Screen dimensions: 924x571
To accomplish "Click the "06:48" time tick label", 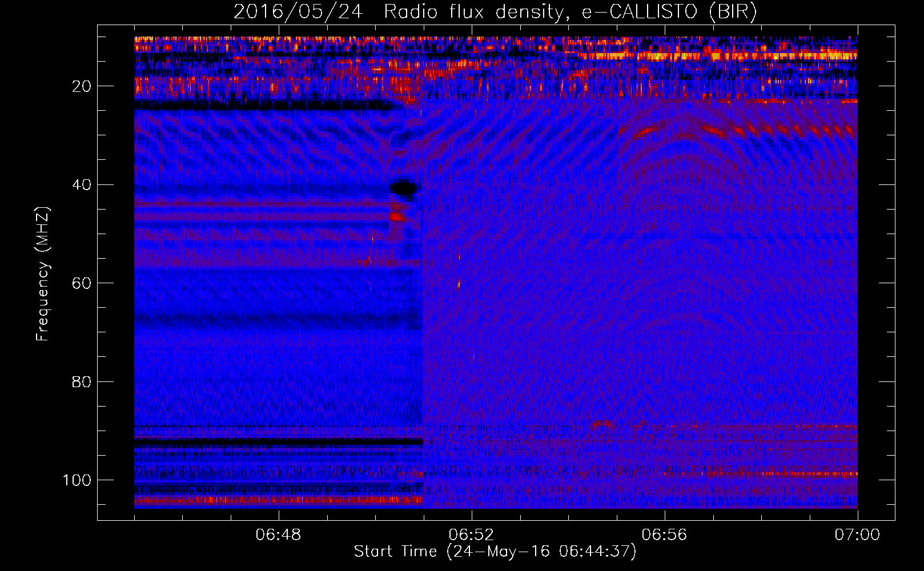I will click(279, 535).
